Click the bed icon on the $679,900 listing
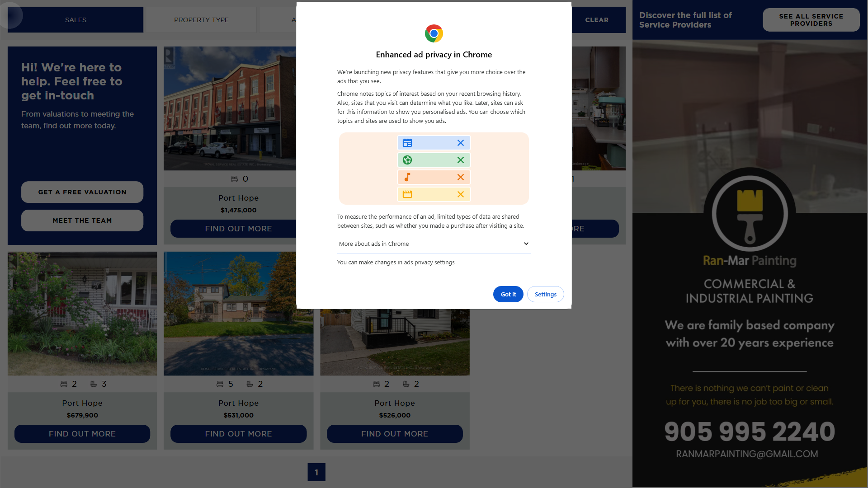868x488 pixels. 64,384
